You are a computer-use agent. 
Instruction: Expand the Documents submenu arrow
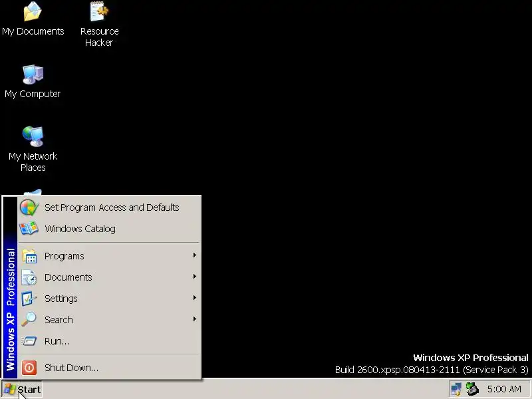click(194, 277)
